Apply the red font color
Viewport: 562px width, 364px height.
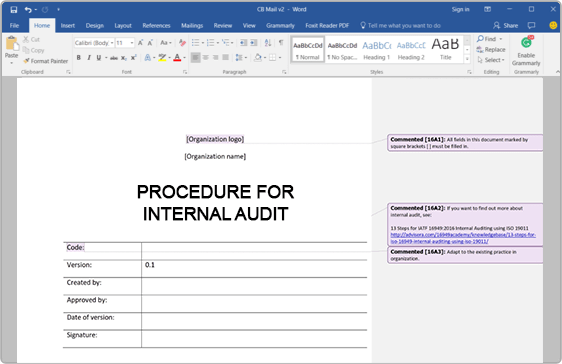(177, 58)
